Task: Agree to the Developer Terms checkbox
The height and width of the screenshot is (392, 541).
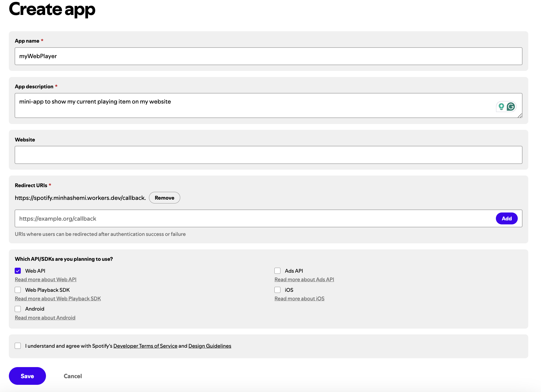Action: click(x=18, y=346)
